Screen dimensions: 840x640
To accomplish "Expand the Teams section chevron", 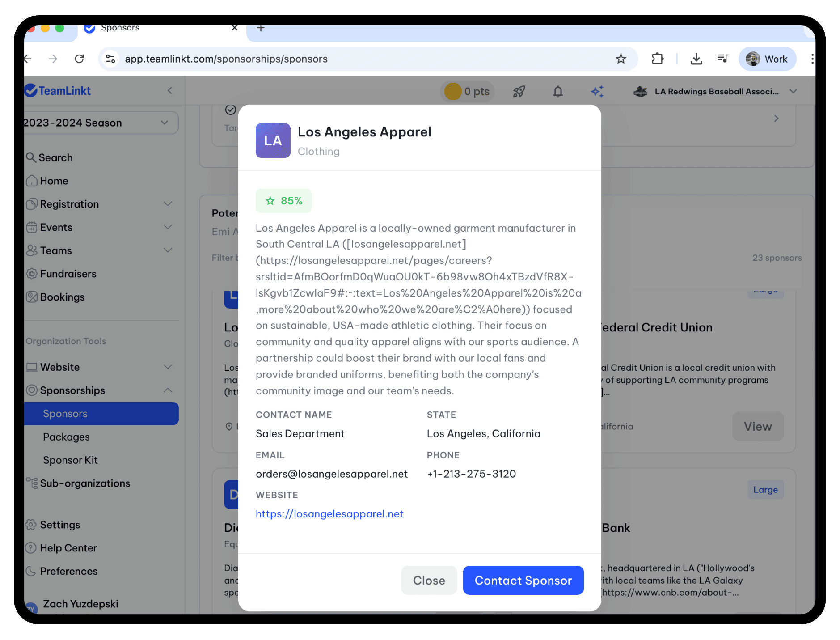I will coord(168,250).
